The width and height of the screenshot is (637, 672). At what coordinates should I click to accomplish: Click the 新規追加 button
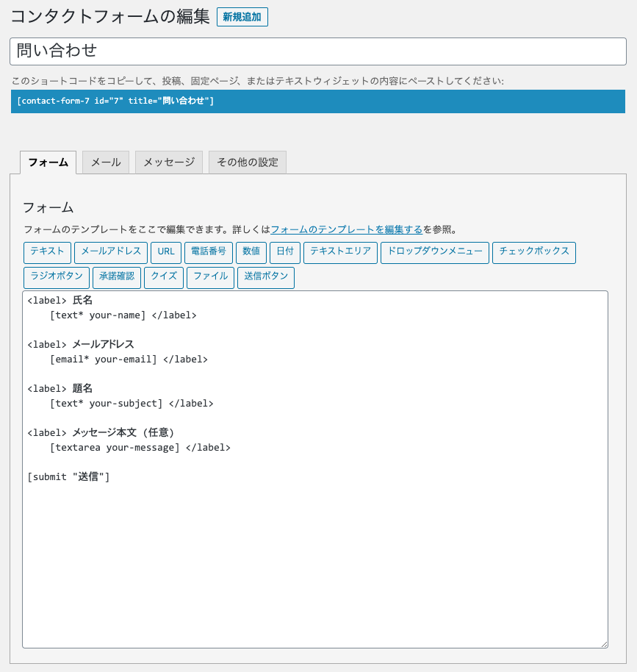(242, 17)
